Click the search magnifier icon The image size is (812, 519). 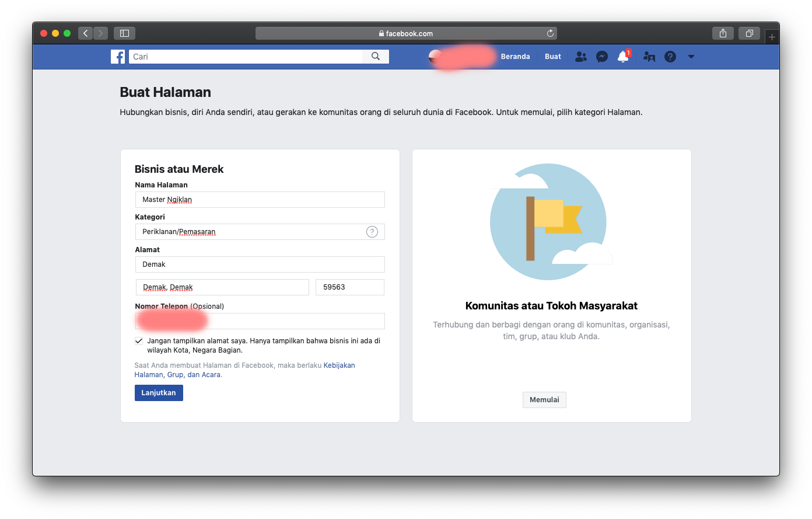tap(376, 57)
